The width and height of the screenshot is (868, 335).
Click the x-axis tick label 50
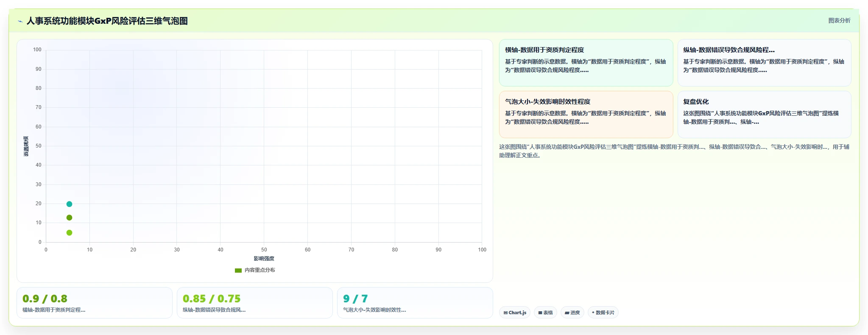point(264,250)
